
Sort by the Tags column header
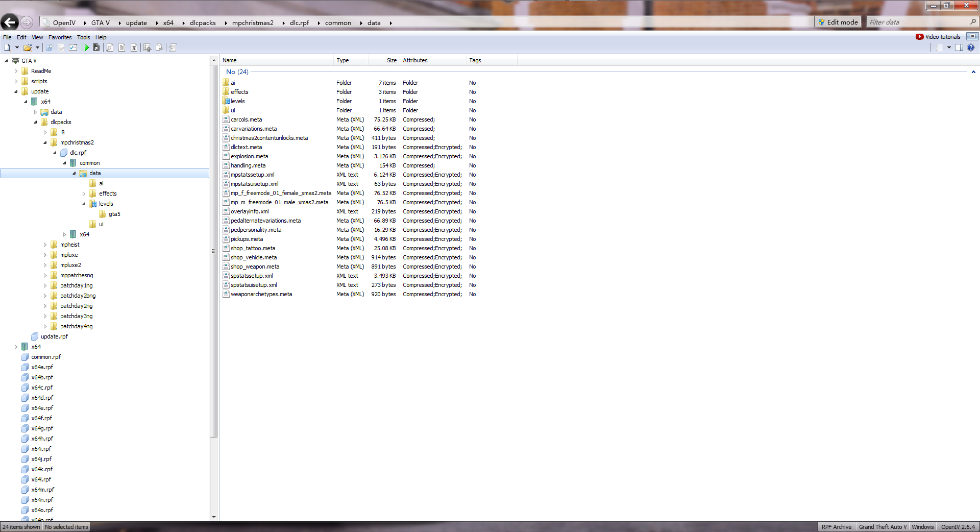pos(492,60)
